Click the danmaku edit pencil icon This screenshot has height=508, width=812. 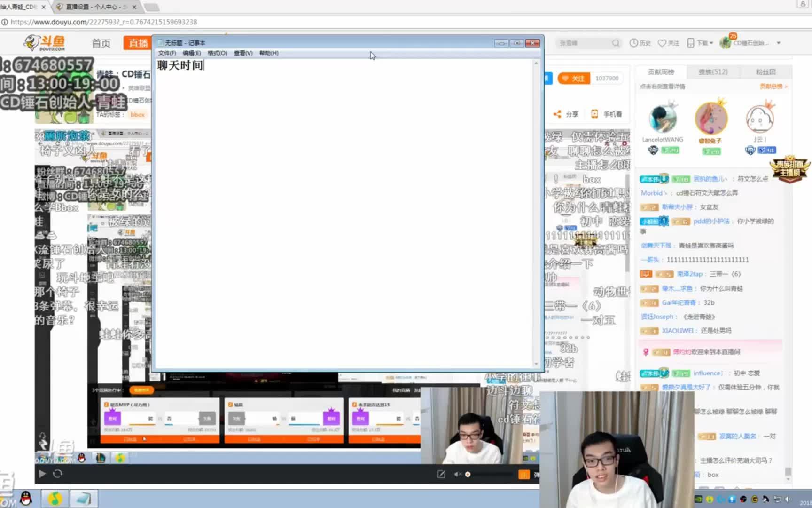pos(441,474)
